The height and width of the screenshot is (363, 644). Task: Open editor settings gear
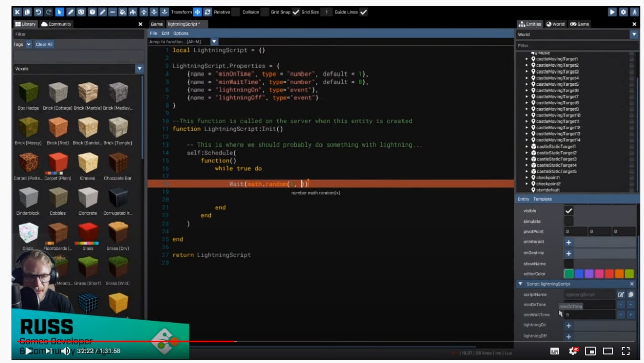pos(623,12)
